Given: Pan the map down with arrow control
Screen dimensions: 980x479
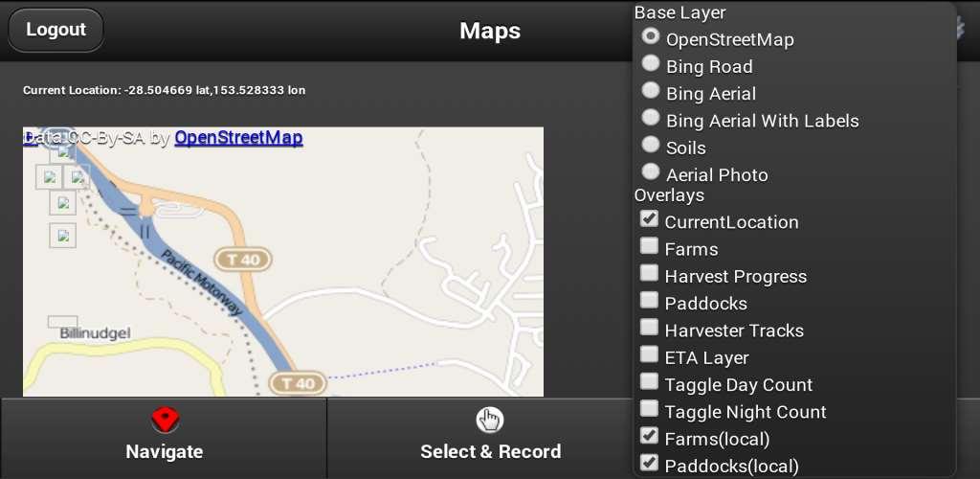Looking at the screenshot, I should click(63, 204).
